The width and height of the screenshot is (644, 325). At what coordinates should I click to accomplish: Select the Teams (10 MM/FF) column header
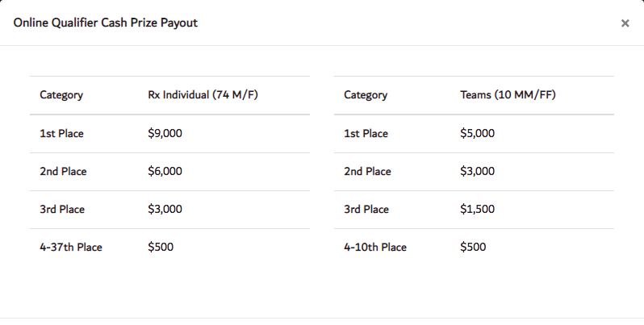pyautogui.click(x=508, y=95)
